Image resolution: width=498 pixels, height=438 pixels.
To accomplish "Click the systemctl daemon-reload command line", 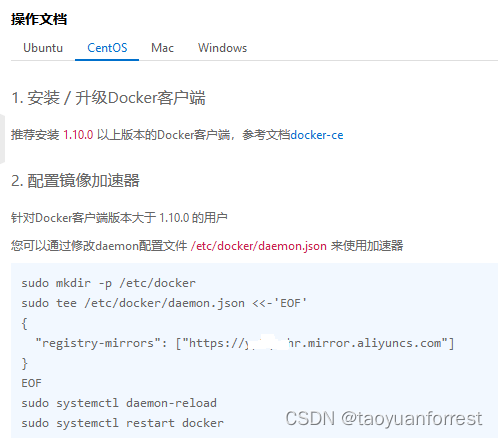I will click(x=119, y=403).
